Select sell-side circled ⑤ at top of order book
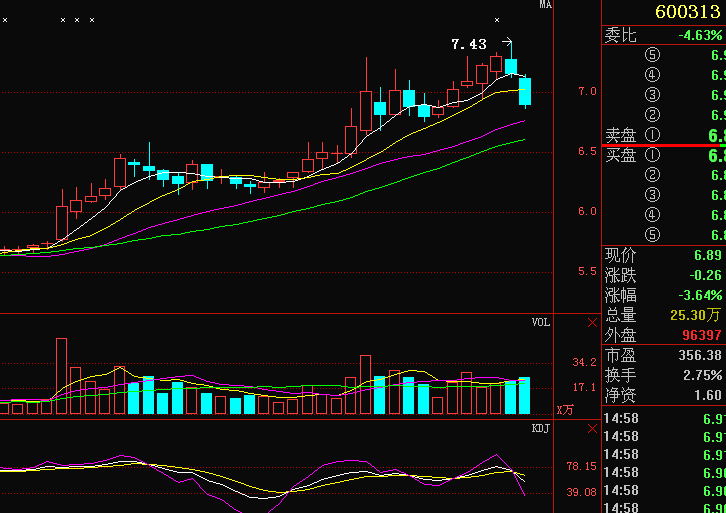 coord(652,55)
